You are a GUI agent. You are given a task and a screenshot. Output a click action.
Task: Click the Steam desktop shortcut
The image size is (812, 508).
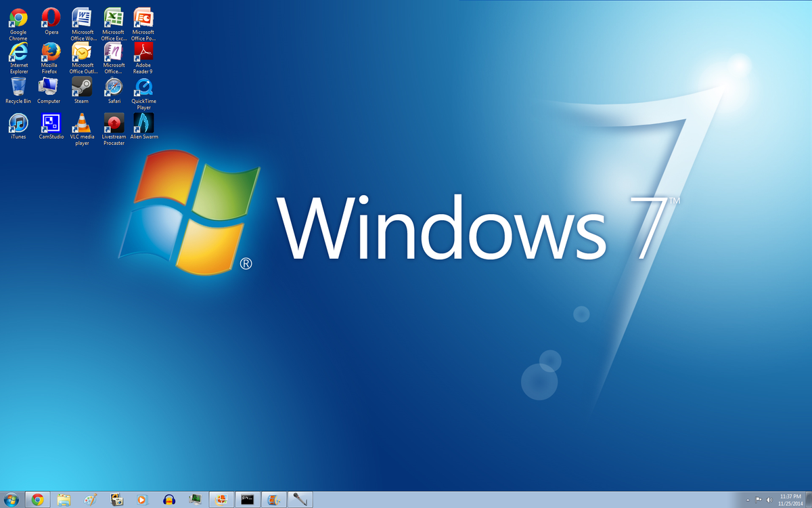[82, 91]
